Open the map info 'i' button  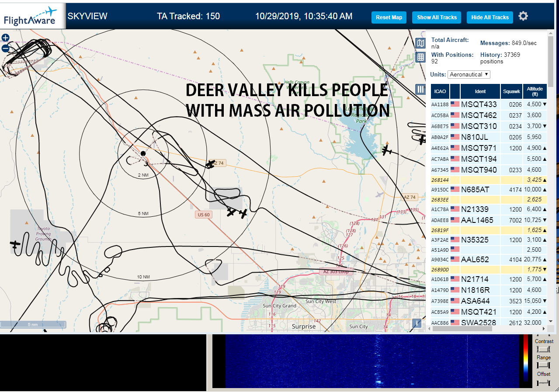(x=417, y=323)
